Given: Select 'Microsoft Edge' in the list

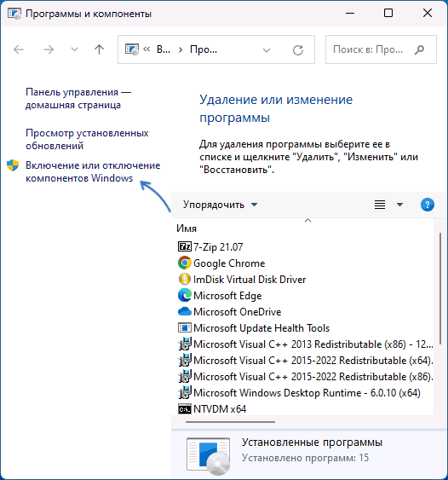Looking at the screenshot, I should point(227,296).
